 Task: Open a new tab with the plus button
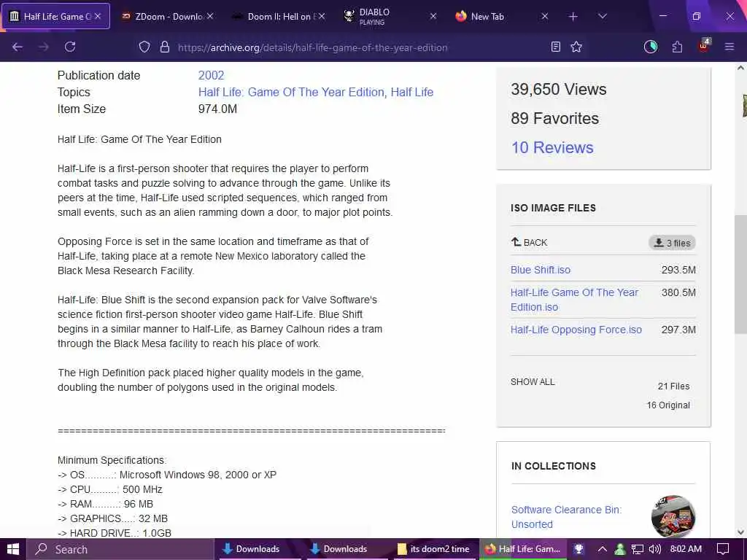coord(573,17)
